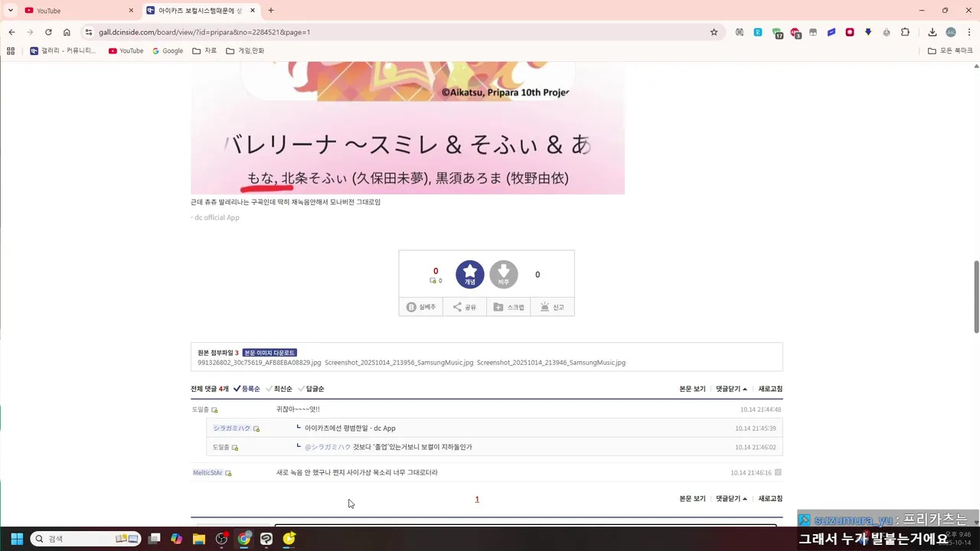The image size is (980, 551).
Task: Open the tab search dropdown arrow
Action: click(x=11, y=11)
